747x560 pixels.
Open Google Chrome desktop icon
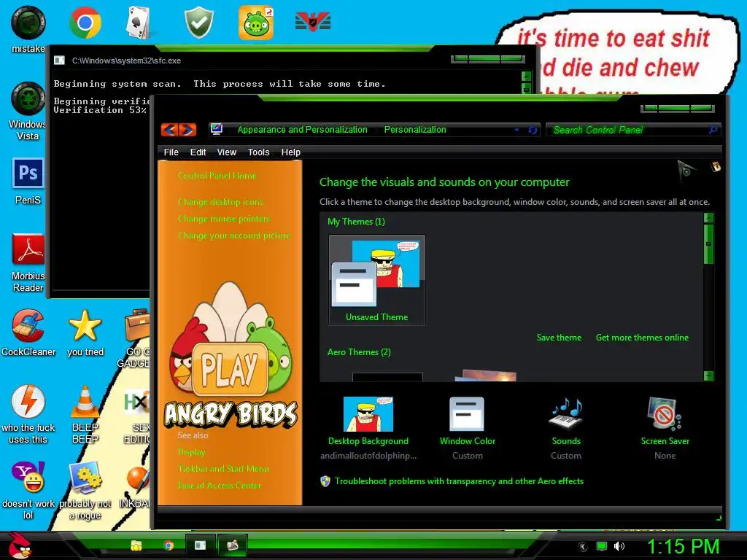point(85,23)
